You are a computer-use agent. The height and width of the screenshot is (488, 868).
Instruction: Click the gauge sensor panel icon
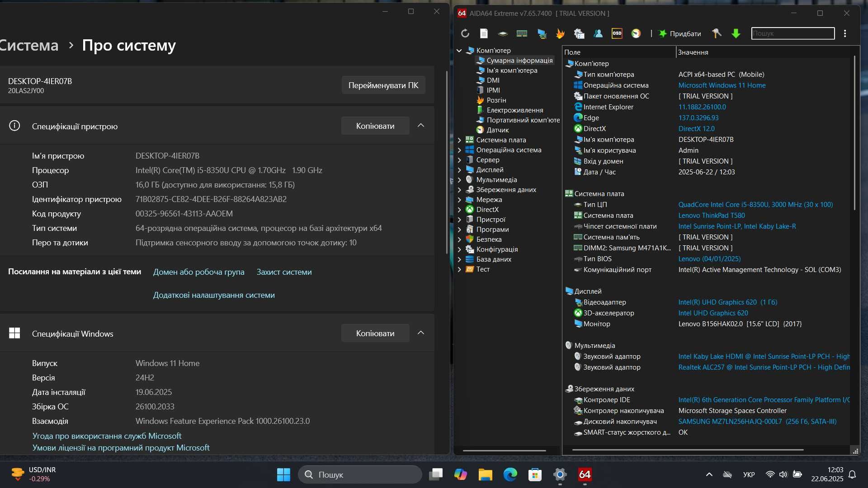point(636,33)
